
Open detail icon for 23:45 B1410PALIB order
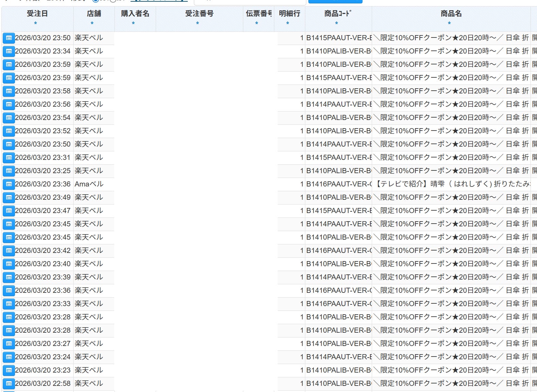[9, 237]
